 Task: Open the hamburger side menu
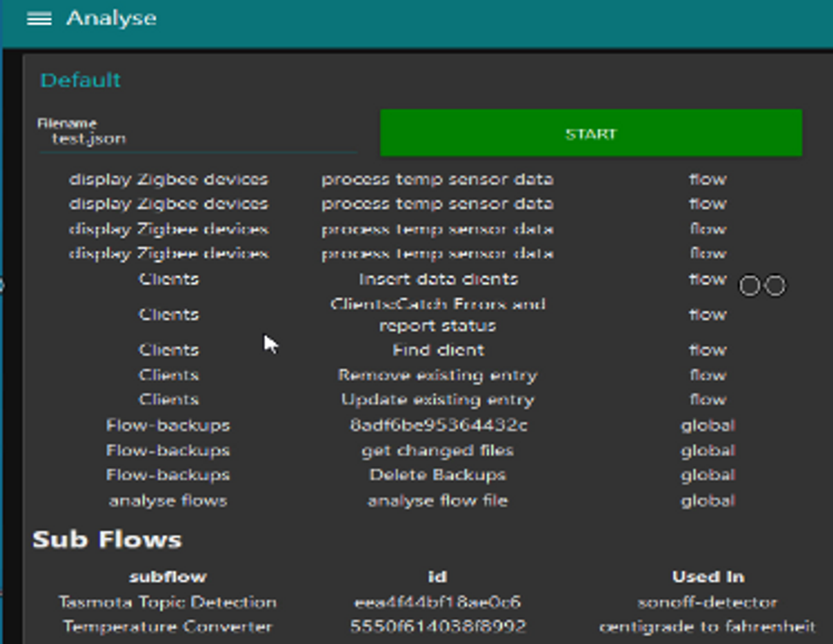(39, 19)
